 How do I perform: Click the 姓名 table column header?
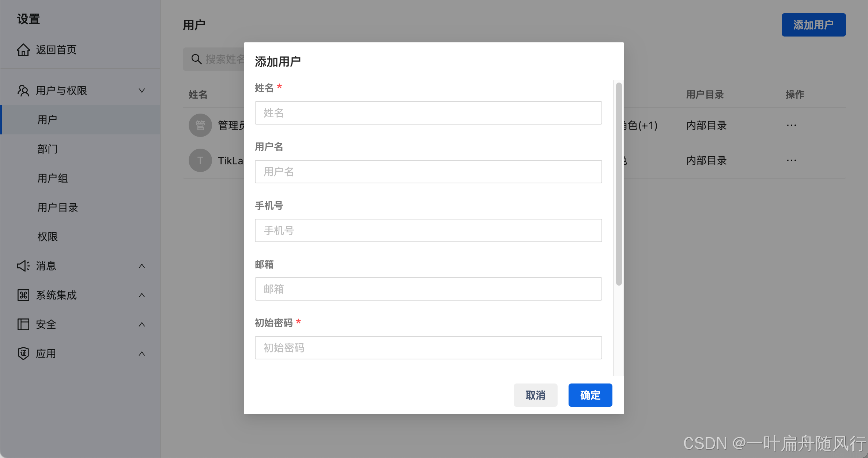click(x=198, y=95)
